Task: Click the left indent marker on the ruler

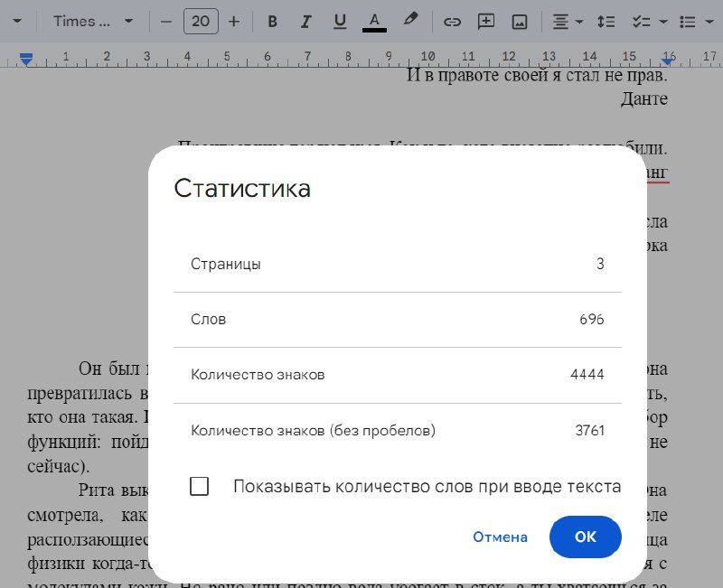Action: click(26, 59)
